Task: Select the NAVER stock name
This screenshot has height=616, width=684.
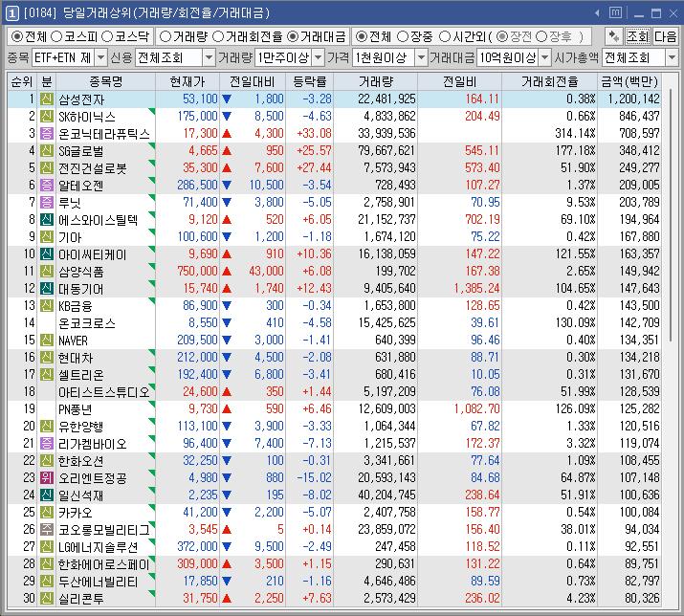Action: 74,341
